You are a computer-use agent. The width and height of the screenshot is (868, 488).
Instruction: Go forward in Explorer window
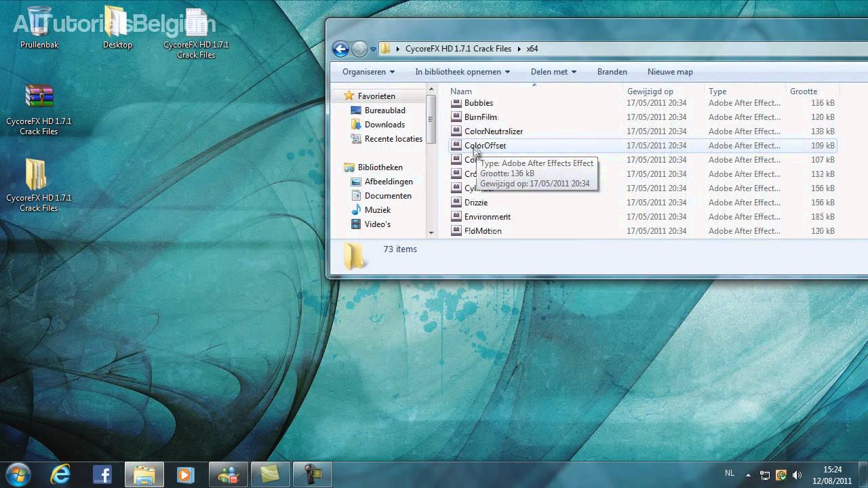359,49
